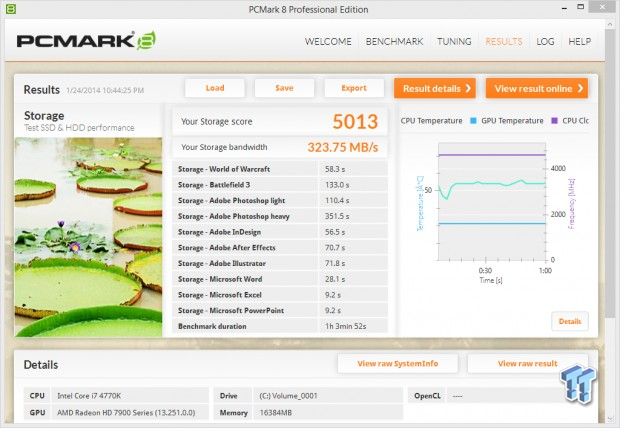Select Storage - Microsoft PowerPoint row
620x428 pixels.
point(280,311)
